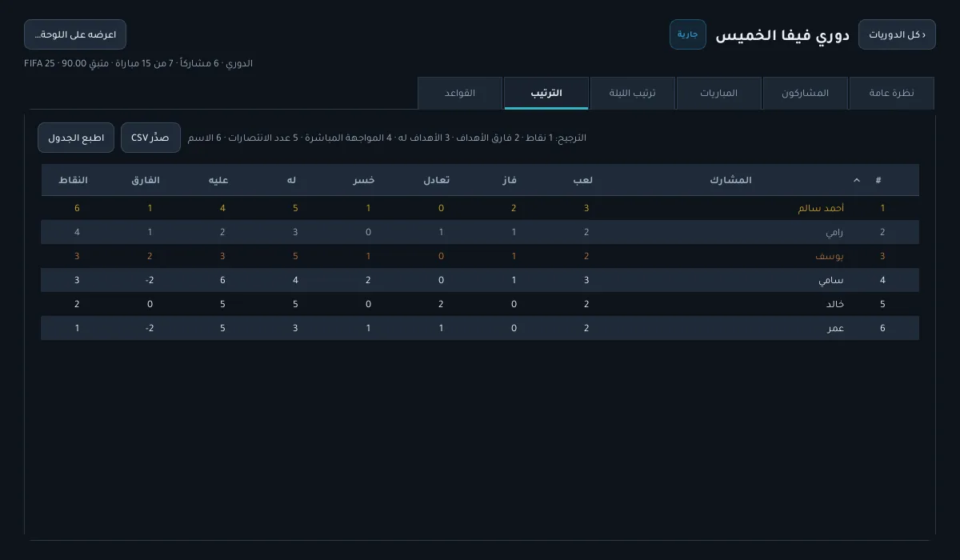Select participant احمد سالم

click(821, 208)
